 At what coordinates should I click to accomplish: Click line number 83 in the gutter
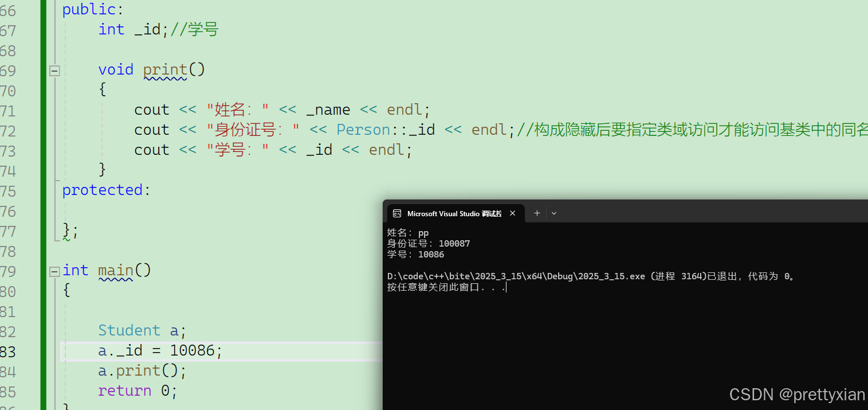pyautogui.click(x=8, y=351)
